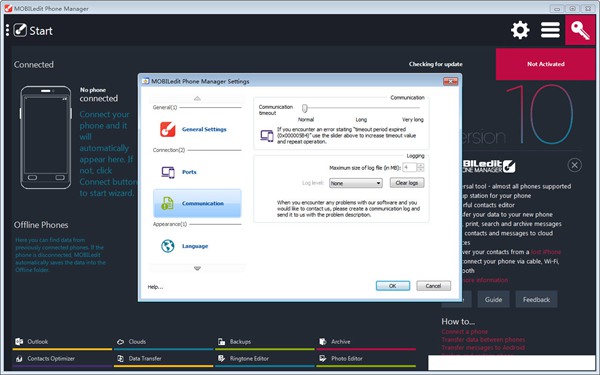Click the phone illustration under Connected
The width and height of the screenshot is (600, 375).
click(46, 137)
